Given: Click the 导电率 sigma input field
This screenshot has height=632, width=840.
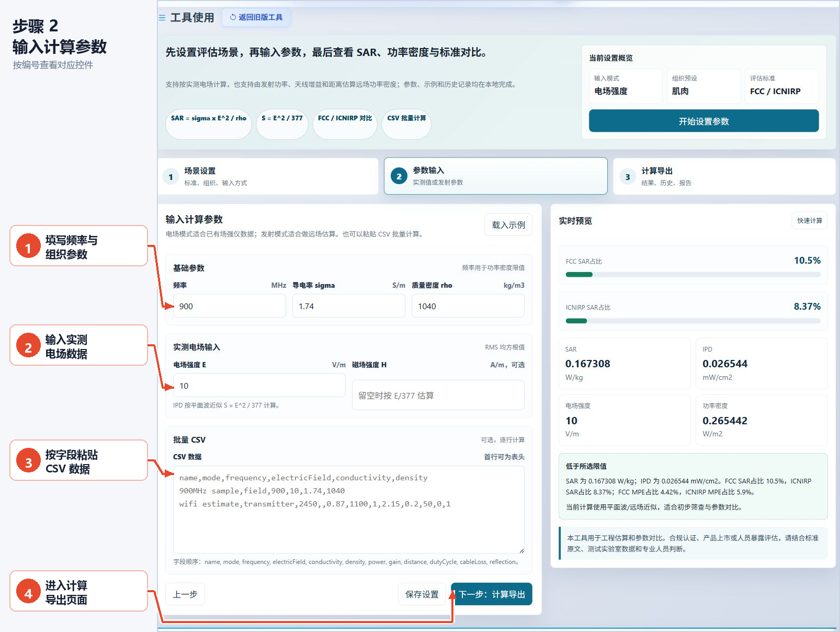Looking at the screenshot, I should [x=349, y=306].
